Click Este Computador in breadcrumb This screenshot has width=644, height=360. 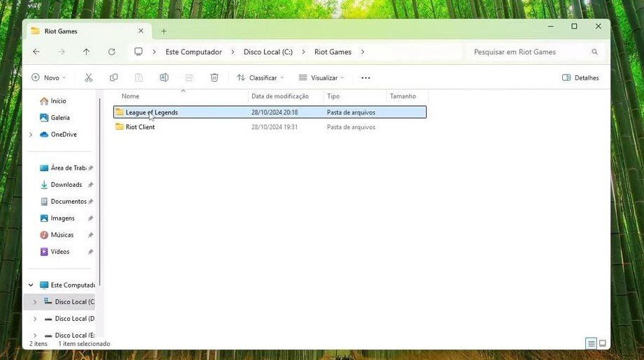tap(193, 52)
